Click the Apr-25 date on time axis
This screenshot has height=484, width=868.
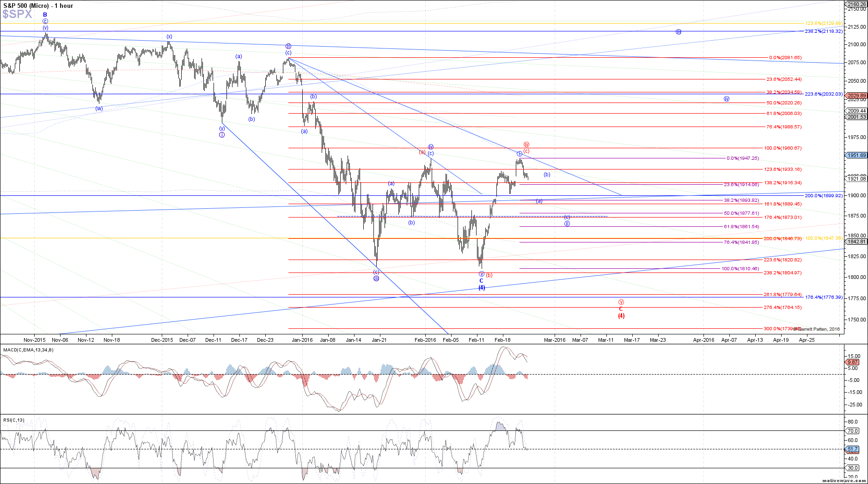[x=807, y=340]
